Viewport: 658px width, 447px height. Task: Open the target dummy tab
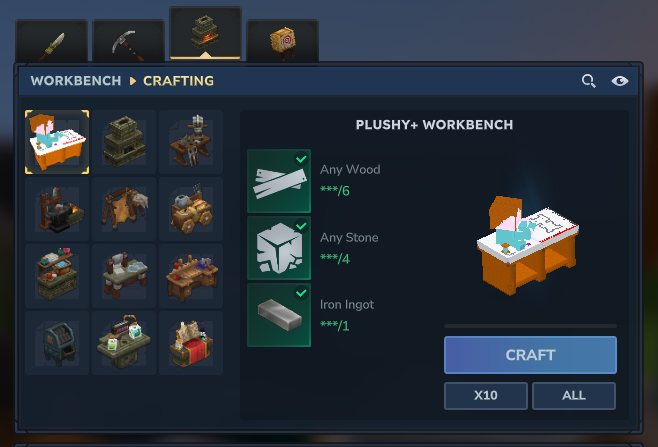282,41
